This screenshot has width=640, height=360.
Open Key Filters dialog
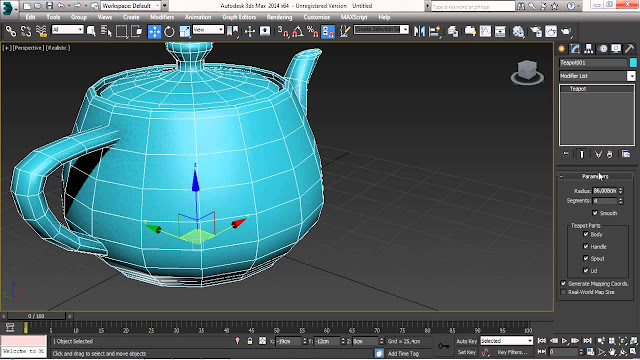(x=512, y=352)
